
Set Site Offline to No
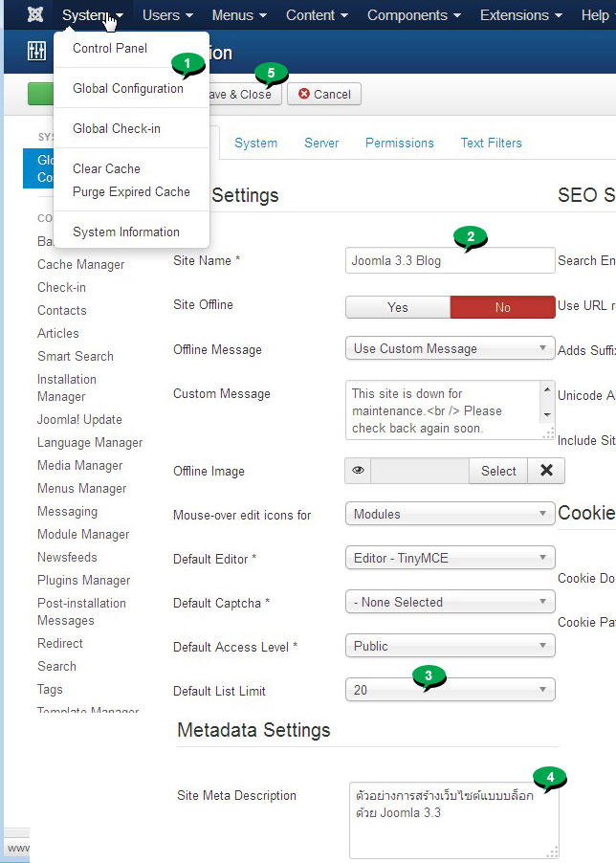(503, 307)
